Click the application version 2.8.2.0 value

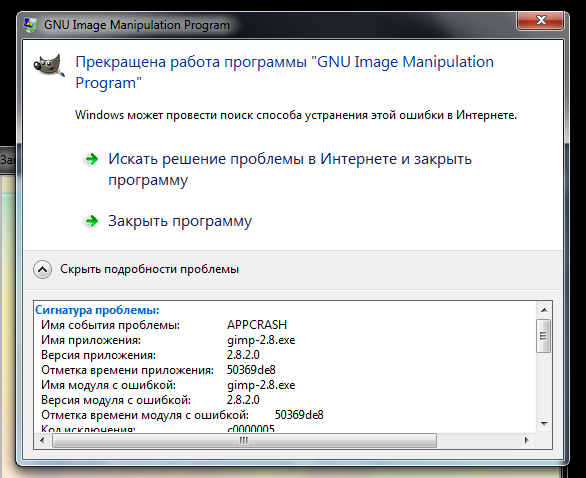(243, 355)
